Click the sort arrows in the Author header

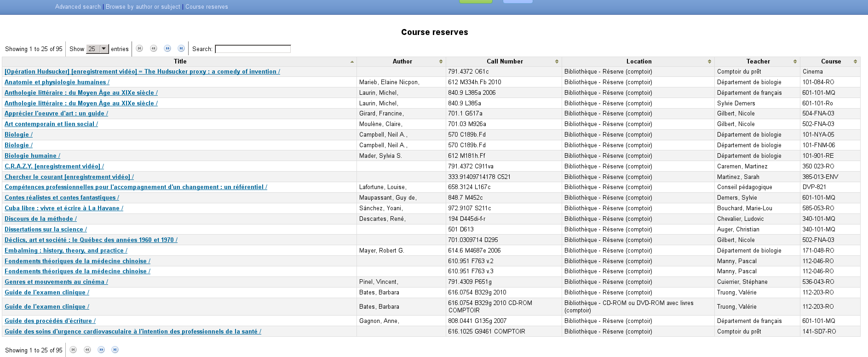click(441, 62)
